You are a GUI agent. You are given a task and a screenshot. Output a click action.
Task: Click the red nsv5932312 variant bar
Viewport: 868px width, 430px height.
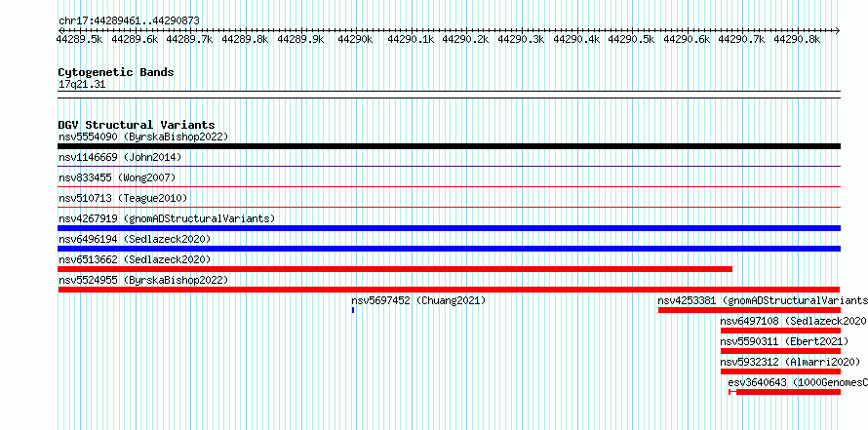[x=780, y=371]
